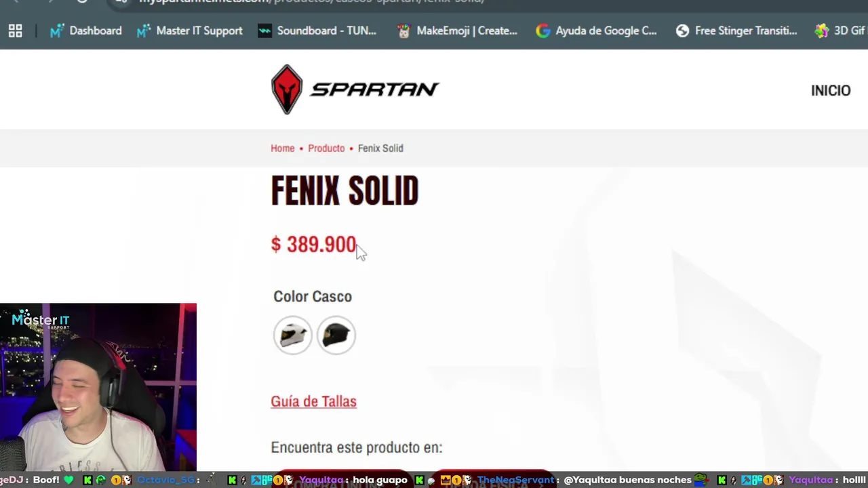Image resolution: width=868 pixels, height=488 pixels.
Task: Click the Fenix Solid breadcrumb text
Action: (x=380, y=148)
